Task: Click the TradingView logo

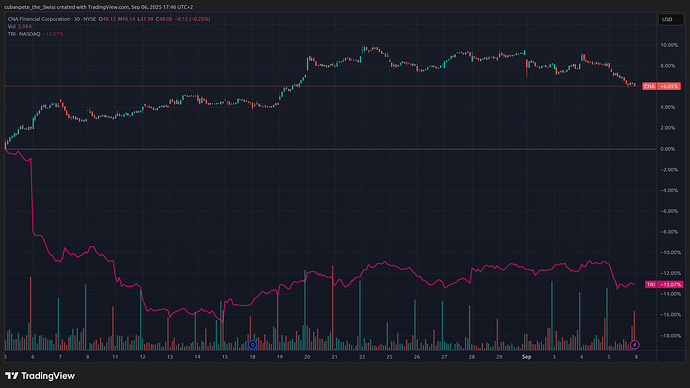Action: (x=40, y=376)
